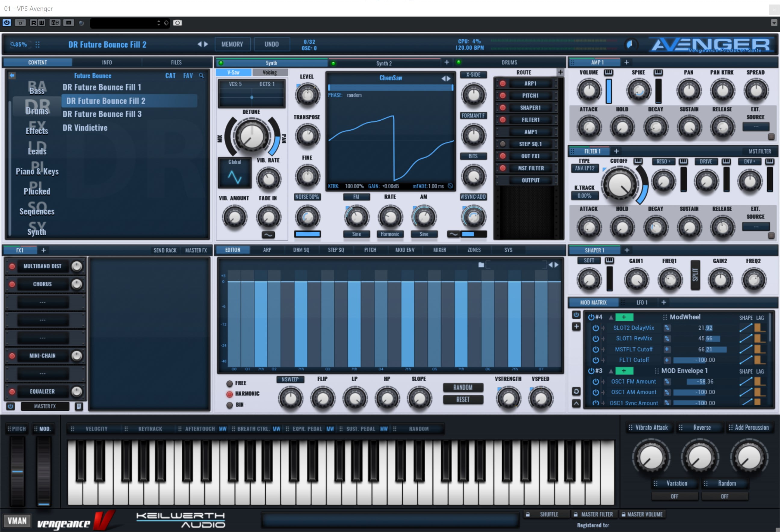The height and width of the screenshot is (532, 780).
Task: Click the mod matrix refresh icon
Action: (x=576, y=391)
